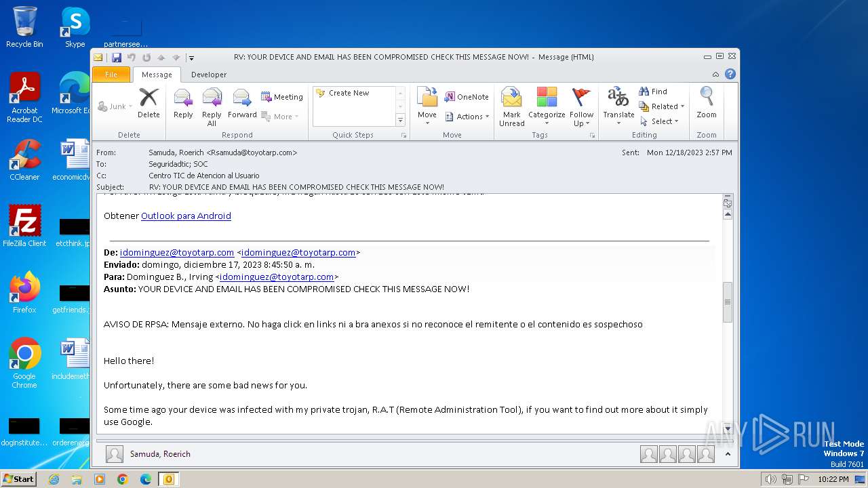Screen dimensions: 868x488
Task: Go to next item arrow
Action: pyautogui.click(x=176, y=58)
